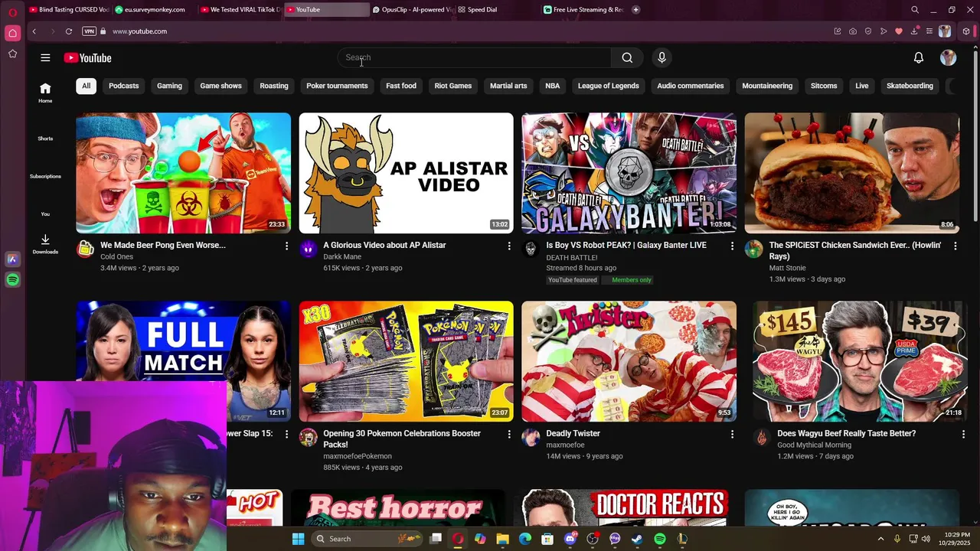Play the Deadly Twister thumbnail
The image size is (980, 551).
629,361
